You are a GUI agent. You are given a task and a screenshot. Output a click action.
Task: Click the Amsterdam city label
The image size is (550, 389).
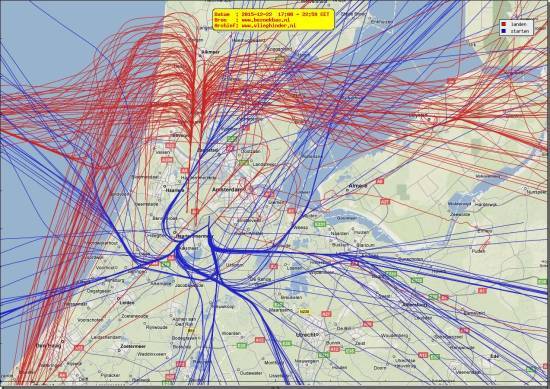227,189
